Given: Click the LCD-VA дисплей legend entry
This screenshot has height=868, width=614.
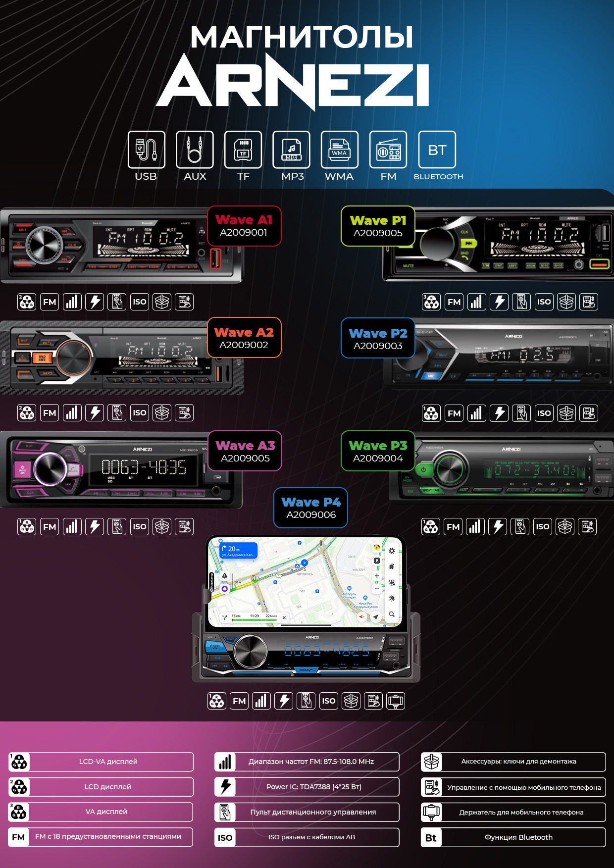Looking at the screenshot, I should pos(101,762).
